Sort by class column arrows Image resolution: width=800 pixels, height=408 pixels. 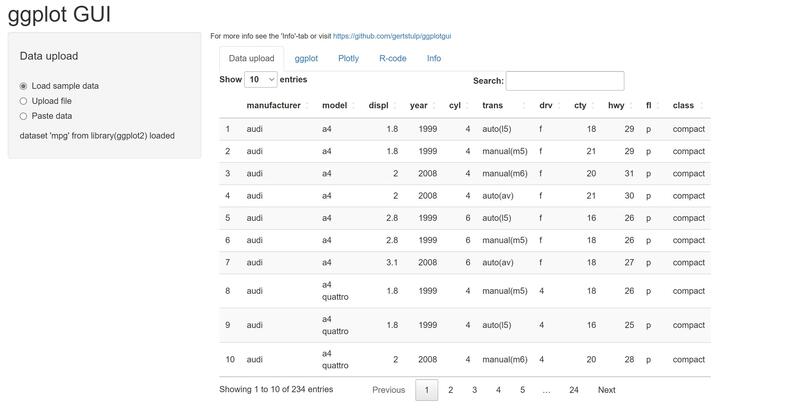coord(702,106)
